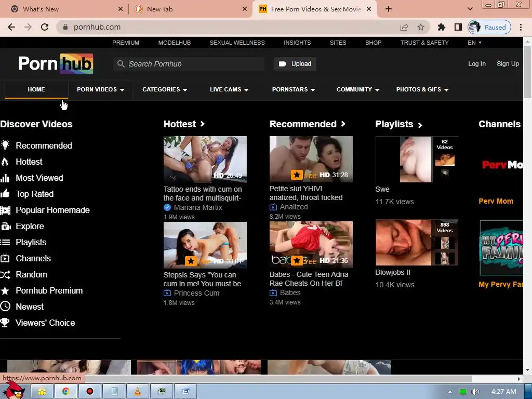The height and width of the screenshot is (399, 532).
Task: Open the Chrome three-dot menu
Action: tap(521, 27)
